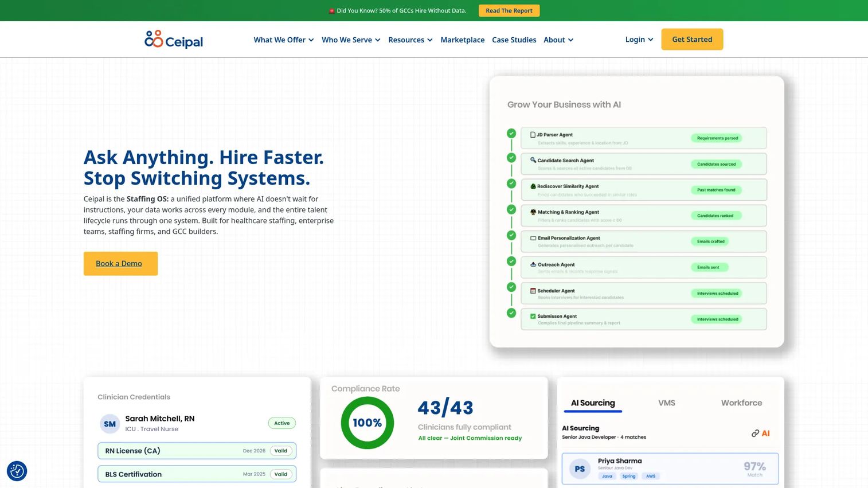This screenshot has height=488, width=868.
Task: Click the Submission Agent Interviews scheduled pill
Action: coord(717,319)
